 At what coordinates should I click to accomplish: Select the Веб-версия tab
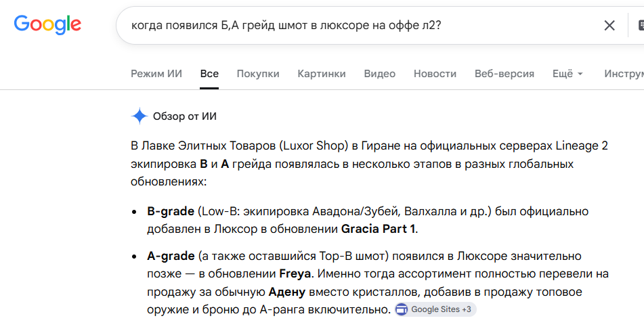point(505,74)
